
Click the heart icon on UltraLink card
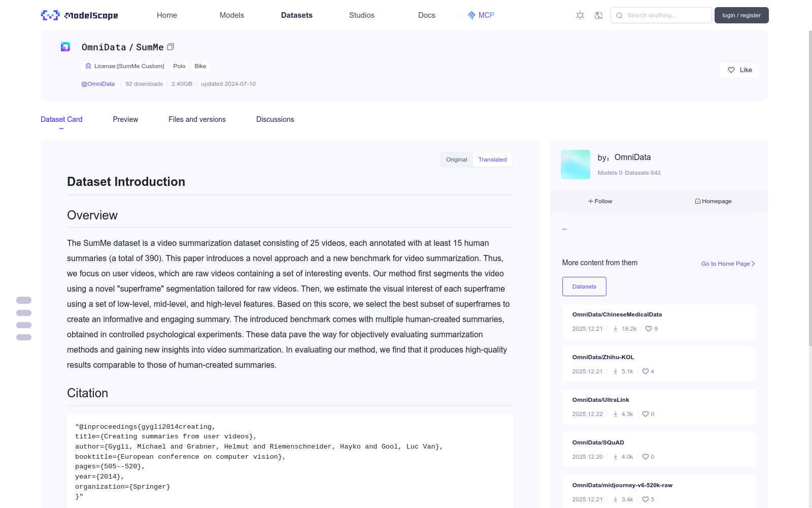pos(646,414)
